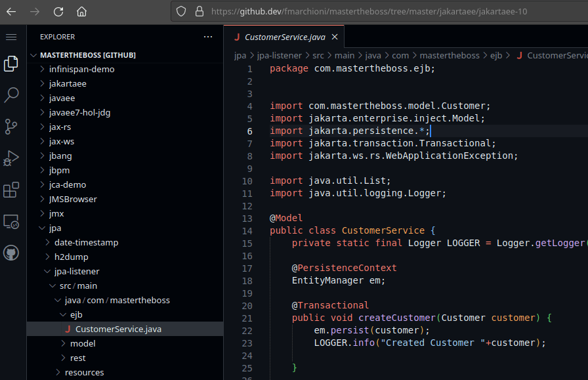The image size is (588, 380).
Task: Click the mastertheboss breadcrumb segment
Action: coord(450,56)
